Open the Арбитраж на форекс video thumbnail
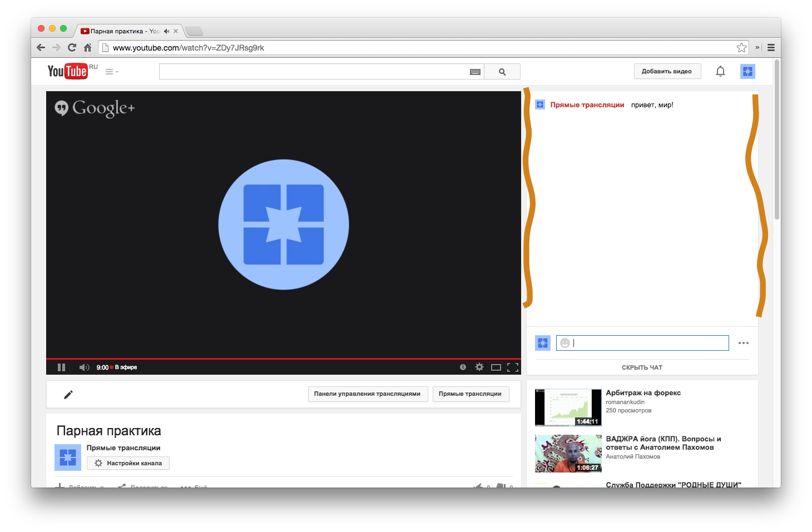 click(x=568, y=407)
